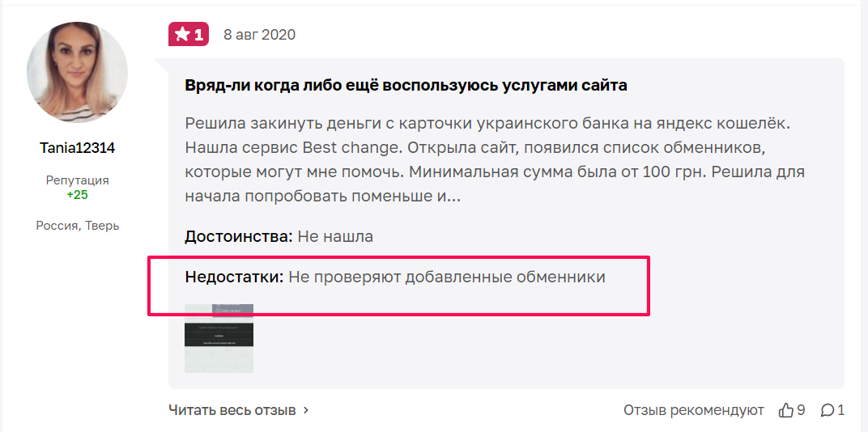The image size is (868, 432).
Task: Click the "Достоинства: Не нашла" line
Action: coord(279,237)
